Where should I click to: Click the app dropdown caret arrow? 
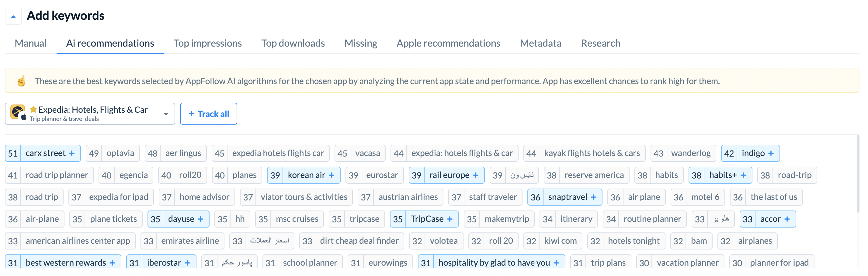[166, 114]
